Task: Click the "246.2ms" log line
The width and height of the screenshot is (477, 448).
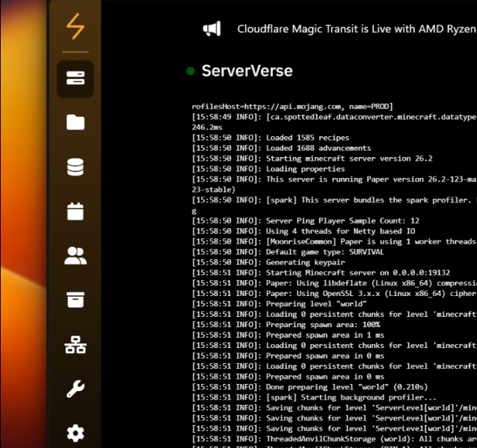Action: [x=208, y=127]
